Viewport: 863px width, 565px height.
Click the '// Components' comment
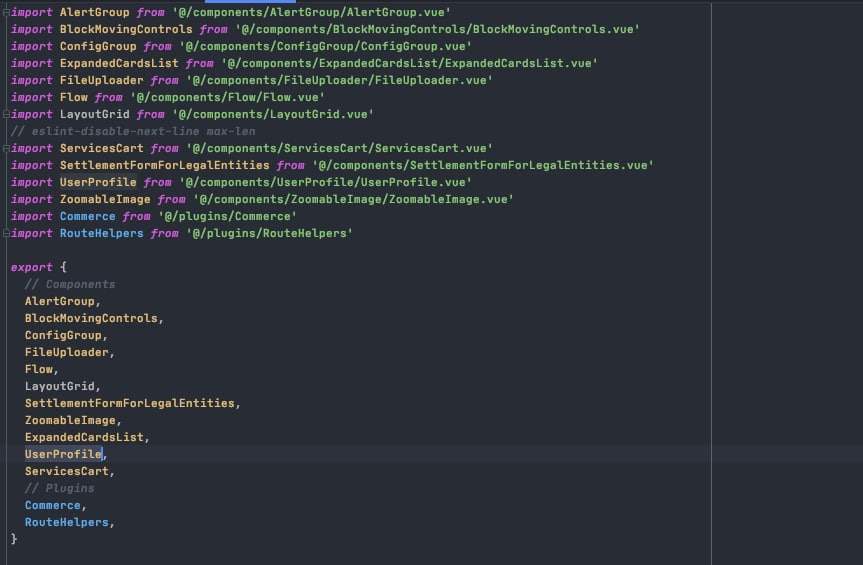pyautogui.click(x=70, y=284)
